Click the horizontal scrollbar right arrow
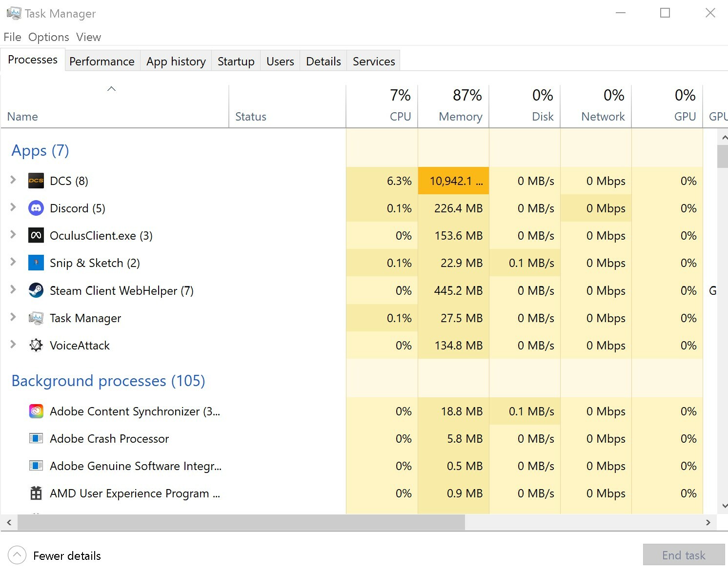728x574 pixels. coord(708,522)
